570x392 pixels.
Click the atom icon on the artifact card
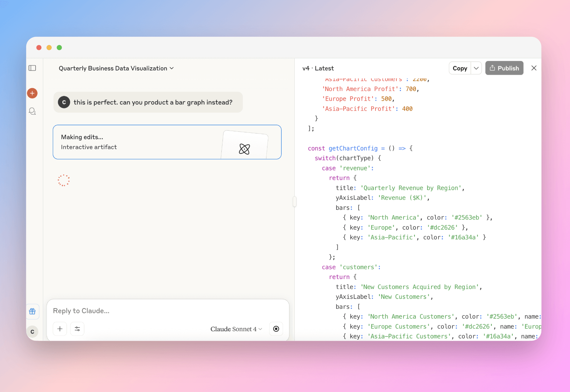pyautogui.click(x=244, y=149)
